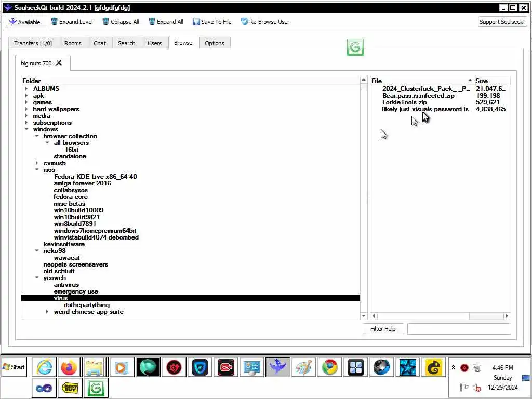Select the 2024_Clusterfuck_Pack file
This screenshot has width=532, height=399.
(426, 88)
